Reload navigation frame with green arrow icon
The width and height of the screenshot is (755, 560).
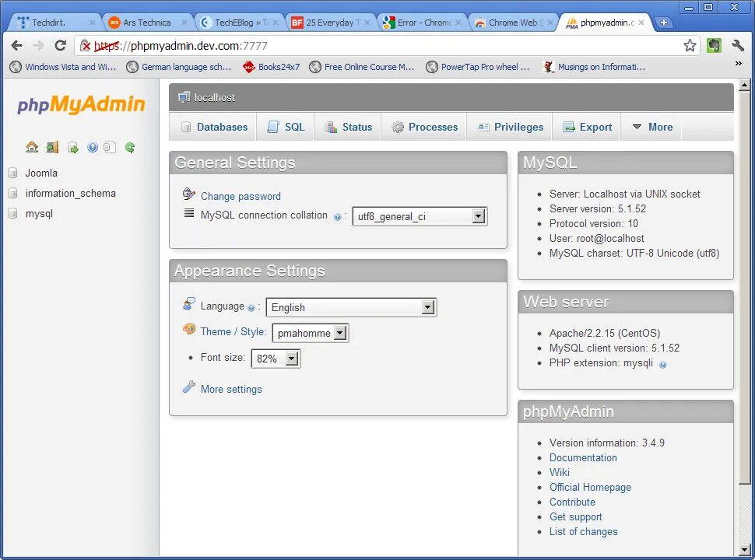(130, 147)
